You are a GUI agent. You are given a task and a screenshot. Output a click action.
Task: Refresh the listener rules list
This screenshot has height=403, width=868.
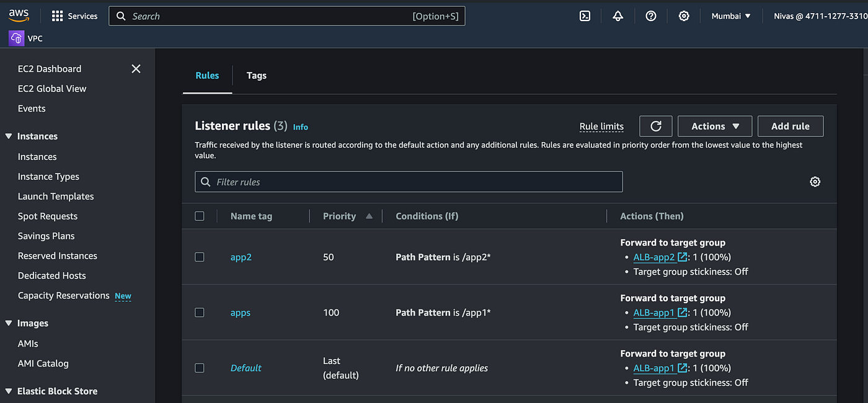point(656,126)
